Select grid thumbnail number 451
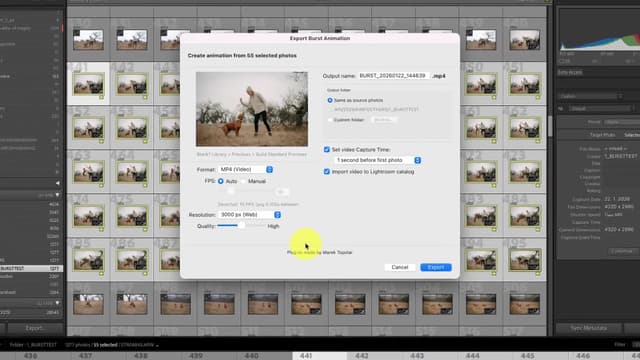The image size is (640, 360). pos(524,83)
